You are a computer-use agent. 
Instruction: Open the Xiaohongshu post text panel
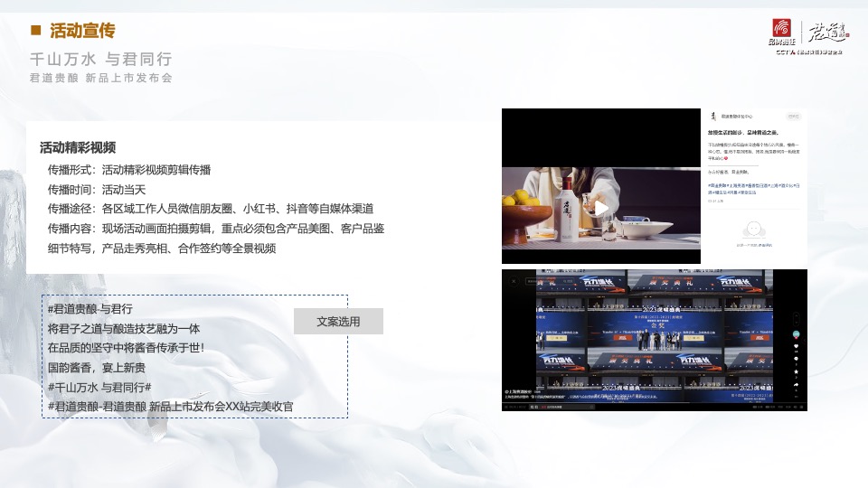point(754,186)
